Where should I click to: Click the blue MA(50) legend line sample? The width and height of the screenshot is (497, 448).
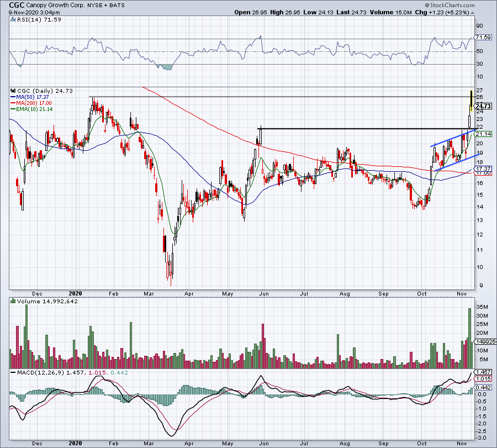pos(13,97)
